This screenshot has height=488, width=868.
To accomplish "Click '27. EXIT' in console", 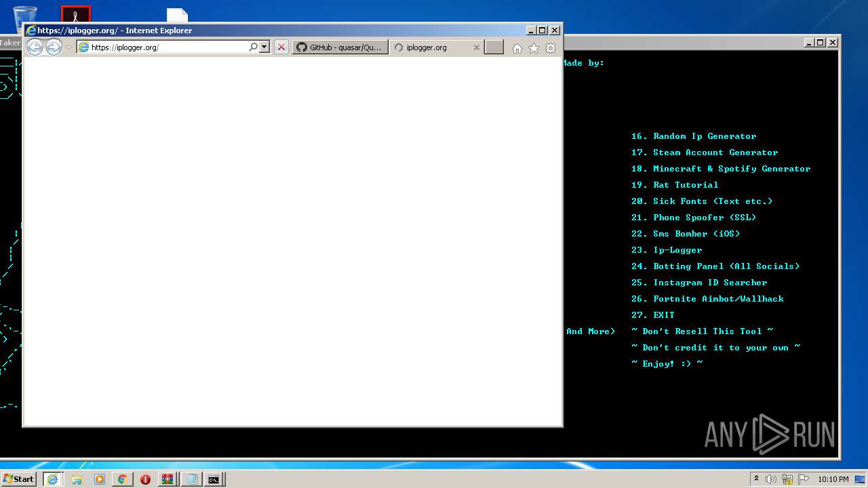I will point(653,315).
